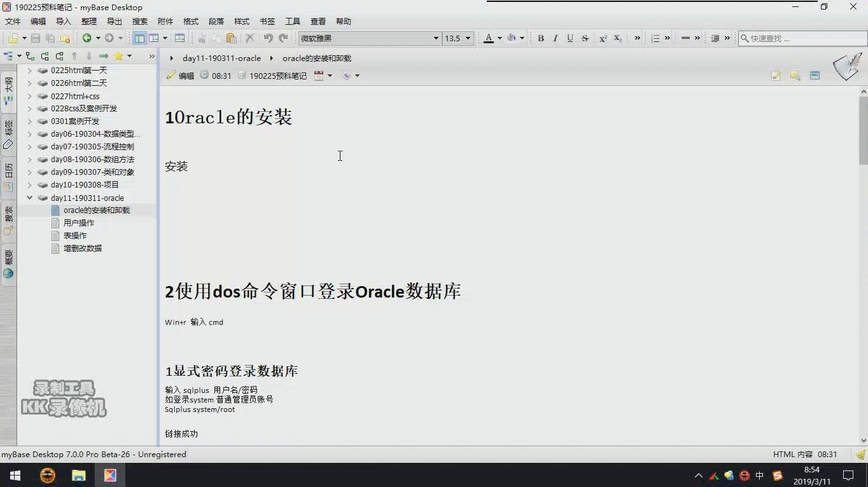The width and height of the screenshot is (868, 487).
Task: Open the font color dropdown arrow
Action: tap(500, 38)
